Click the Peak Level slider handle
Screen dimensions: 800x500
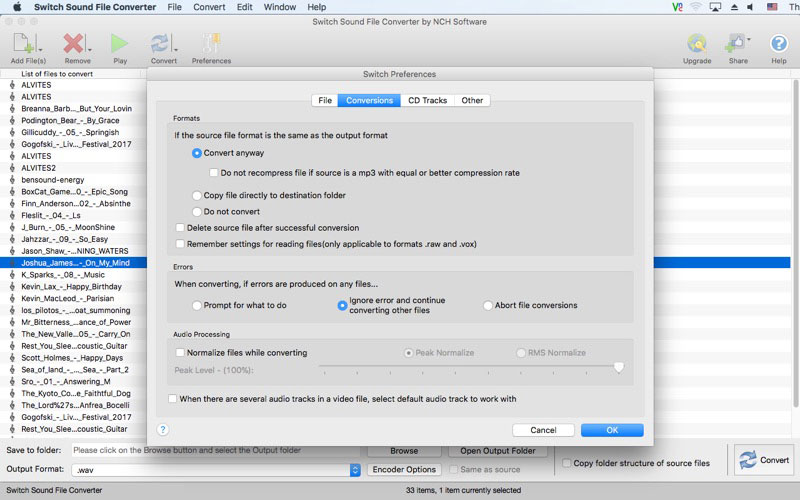618,367
